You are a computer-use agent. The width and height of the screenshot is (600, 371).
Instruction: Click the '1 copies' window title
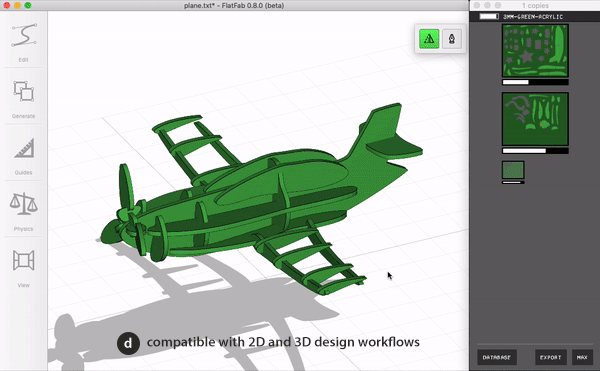(x=535, y=5)
